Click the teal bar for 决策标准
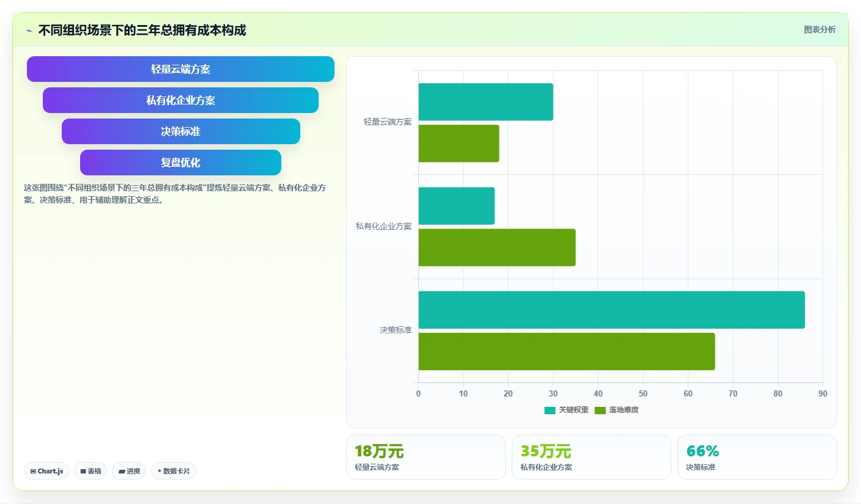The height and width of the screenshot is (504, 861). (x=612, y=310)
